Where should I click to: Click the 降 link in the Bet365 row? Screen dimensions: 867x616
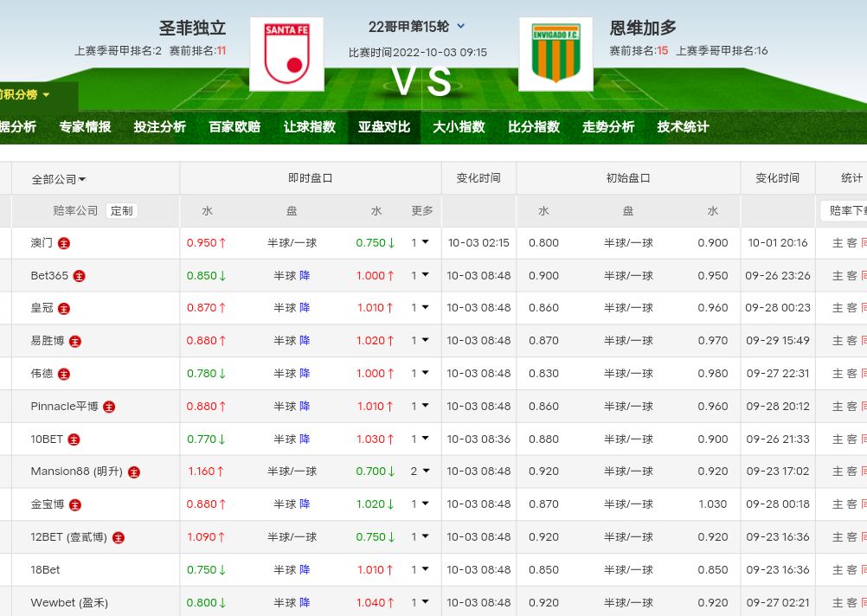coord(305,276)
